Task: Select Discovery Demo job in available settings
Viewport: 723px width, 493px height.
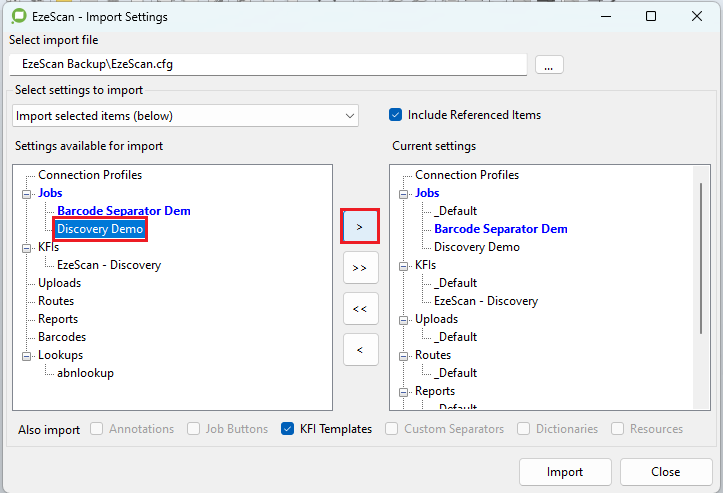Action: point(100,229)
